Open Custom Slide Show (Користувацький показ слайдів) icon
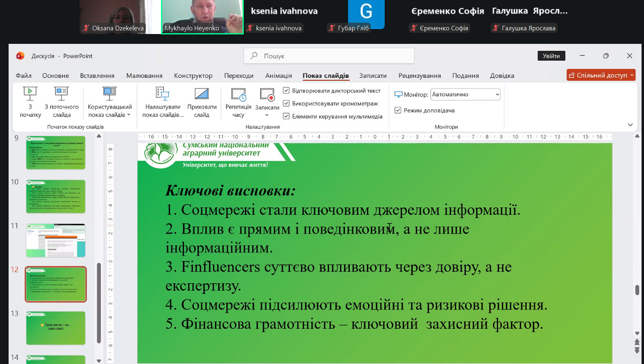The image size is (644, 364). coord(109,94)
